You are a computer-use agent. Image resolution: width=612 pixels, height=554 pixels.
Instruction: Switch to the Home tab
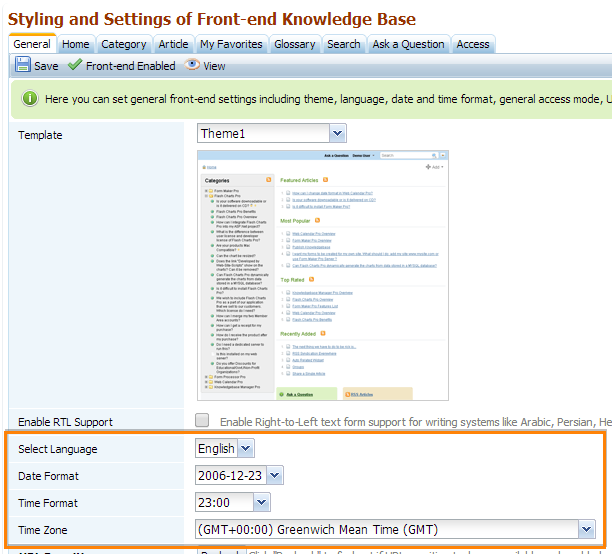[x=76, y=44]
